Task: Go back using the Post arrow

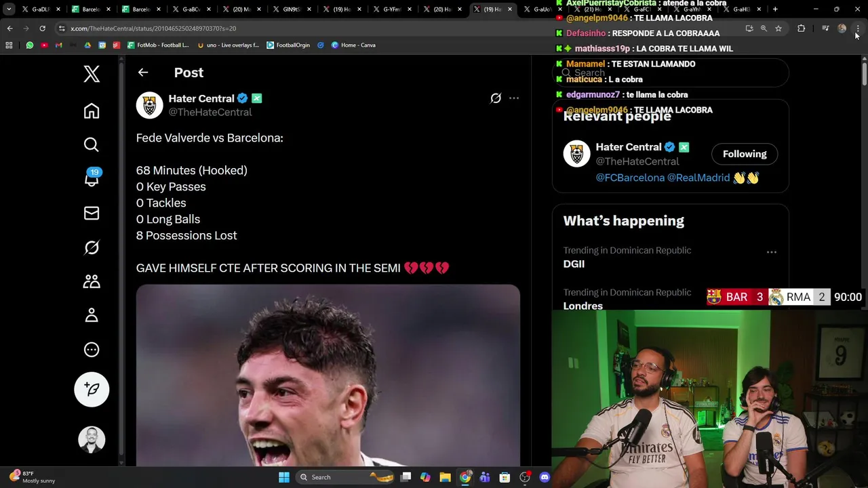Action: pyautogui.click(x=142, y=73)
